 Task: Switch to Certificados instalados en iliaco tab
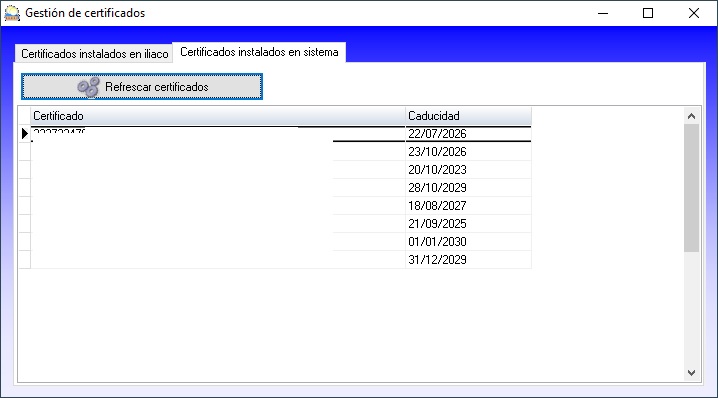pyautogui.click(x=94, y=54)
